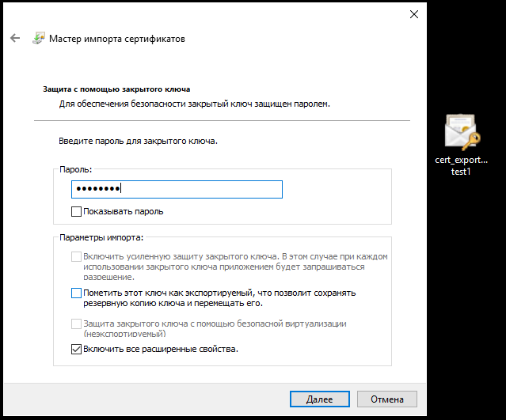The height and width of the screenshot is (420, 506).
Task: Click the 'резервную копию ключа' description line
Action: tap(173, 303)
